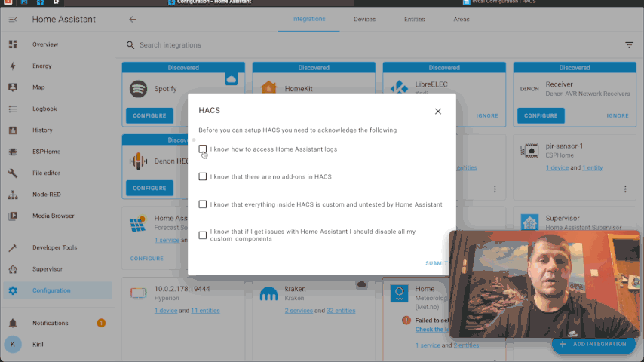Click the Spotify logo icon
This screenshot has height=362, width=644.
coord(139,89)
